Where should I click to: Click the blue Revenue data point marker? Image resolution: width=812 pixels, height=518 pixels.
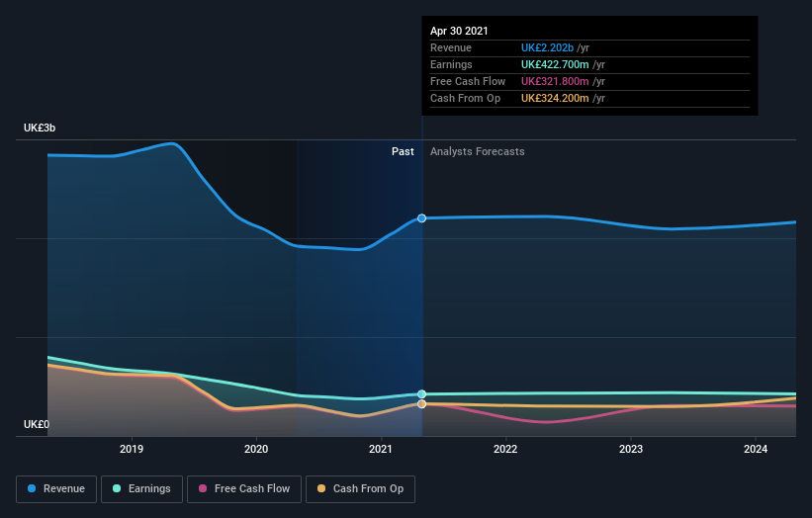[422, 218]
